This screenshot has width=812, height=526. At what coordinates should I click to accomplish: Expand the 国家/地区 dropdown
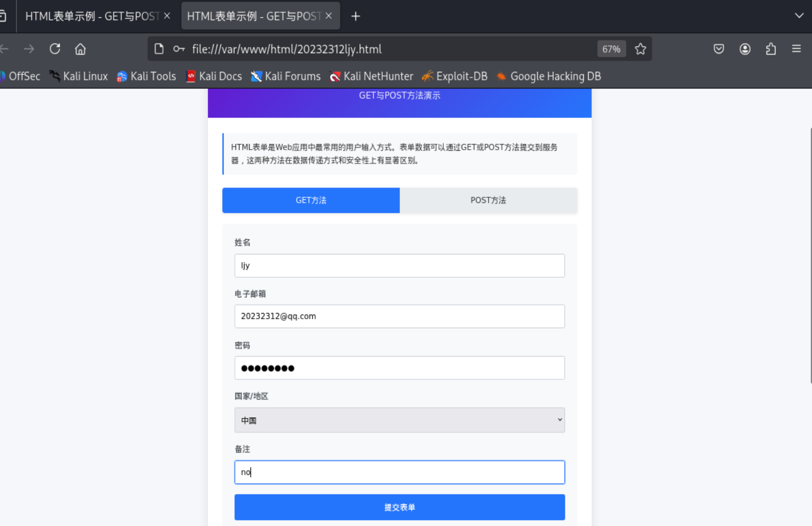(x=399, y=420)
